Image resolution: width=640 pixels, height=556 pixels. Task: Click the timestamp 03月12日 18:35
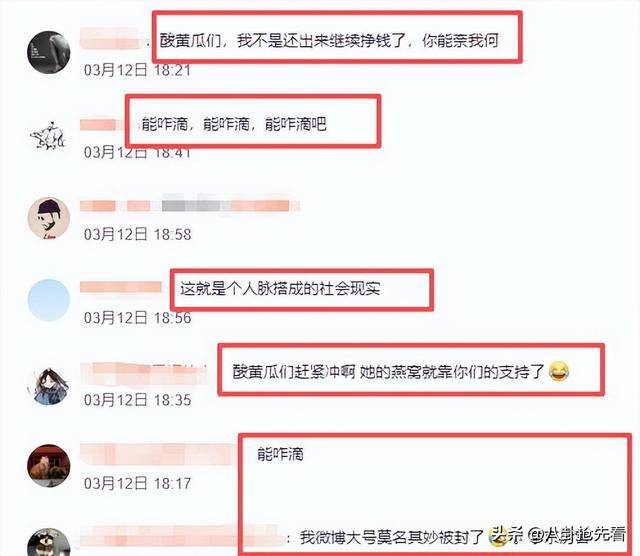(137, 400)
